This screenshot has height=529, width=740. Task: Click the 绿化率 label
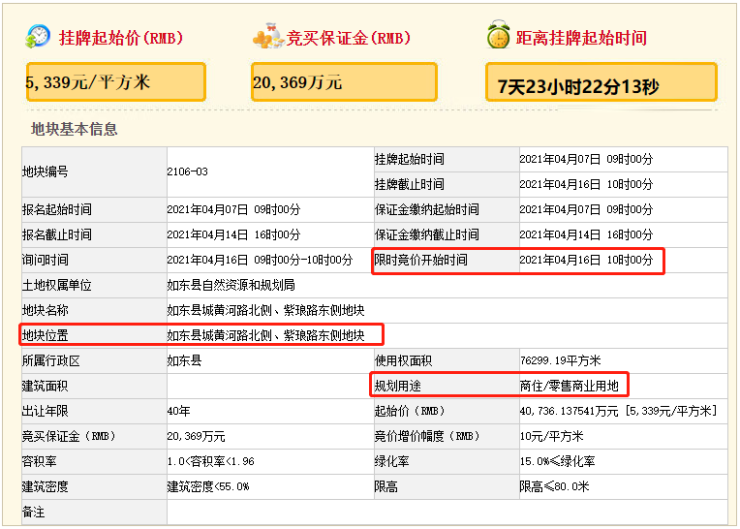[392, 461]
